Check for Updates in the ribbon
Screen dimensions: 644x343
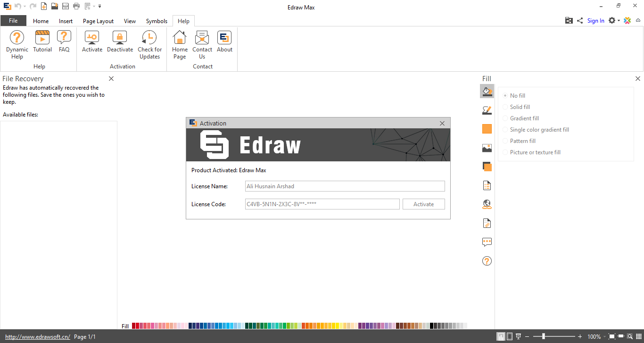149,45
